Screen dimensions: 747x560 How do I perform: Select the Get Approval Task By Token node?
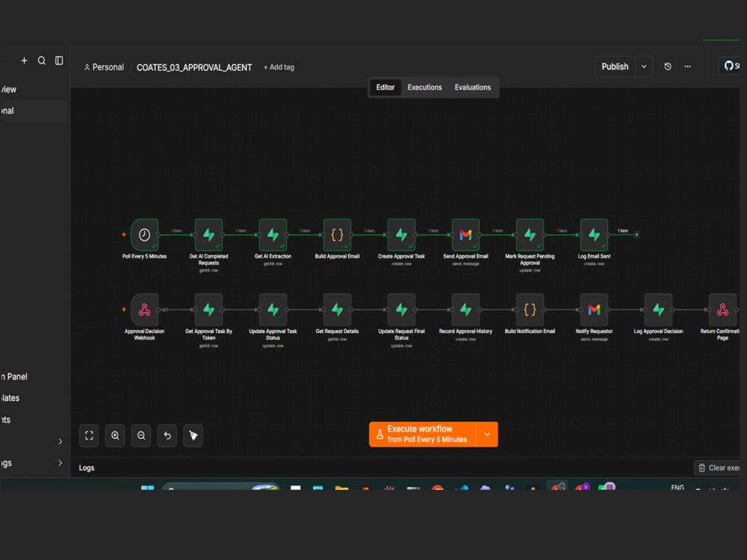click(x=208, y=310)
